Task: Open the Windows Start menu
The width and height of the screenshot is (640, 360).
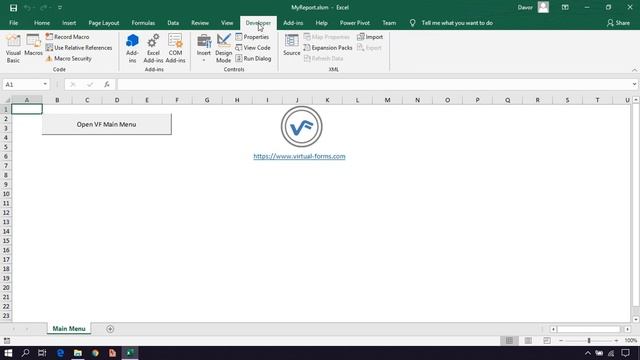Action: pos(8,353)
